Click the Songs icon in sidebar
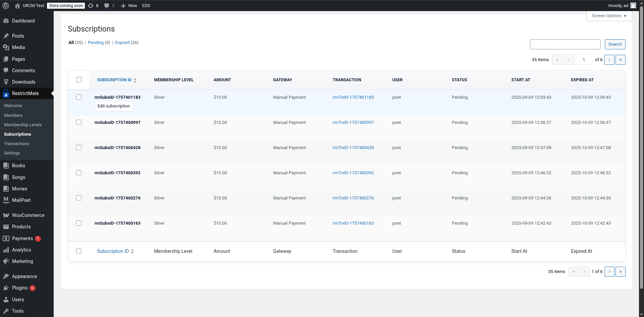This screenshot has height=317, width=644. [6, 177]
